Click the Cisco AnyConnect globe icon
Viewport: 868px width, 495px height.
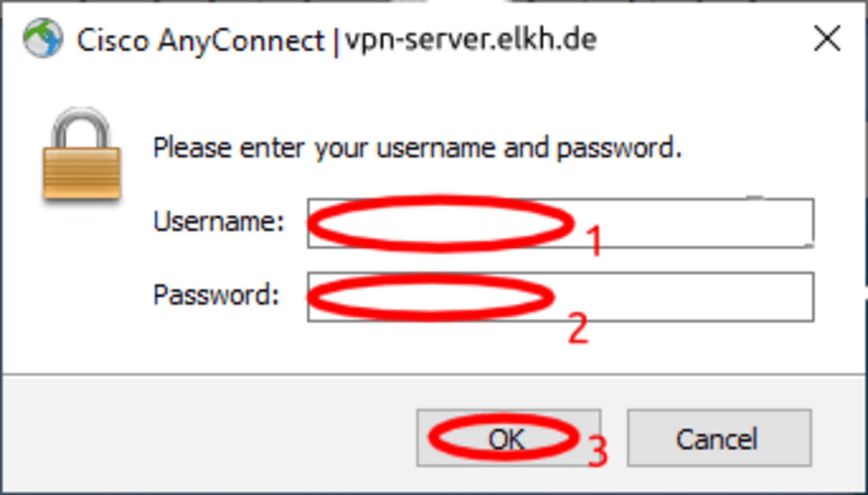tap(43, 38)
